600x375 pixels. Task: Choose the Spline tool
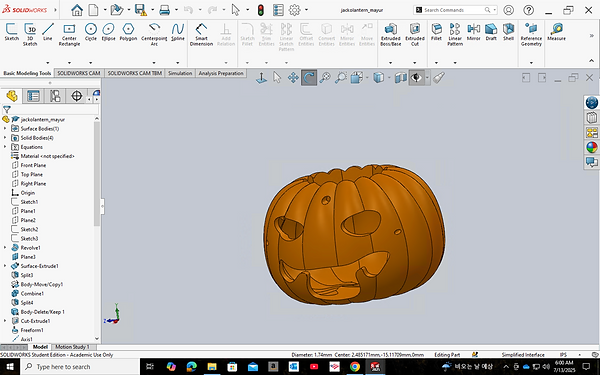[178, 31]
